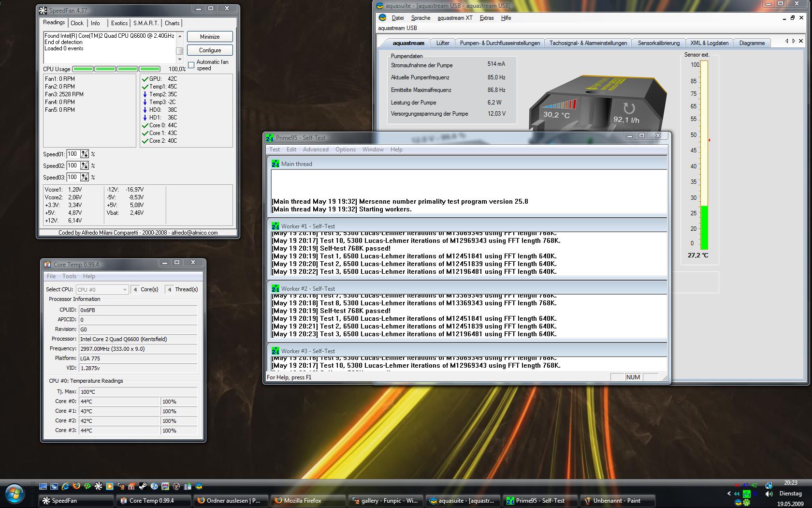Image resolution: width=812 pixels, height=508 pixels.
Task: Open the Diagramme tab in aquasuite
Action: coord(752,43)
